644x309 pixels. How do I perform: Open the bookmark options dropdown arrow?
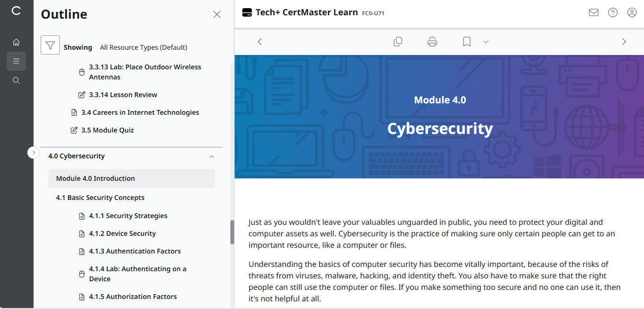[x=486, y=42]
